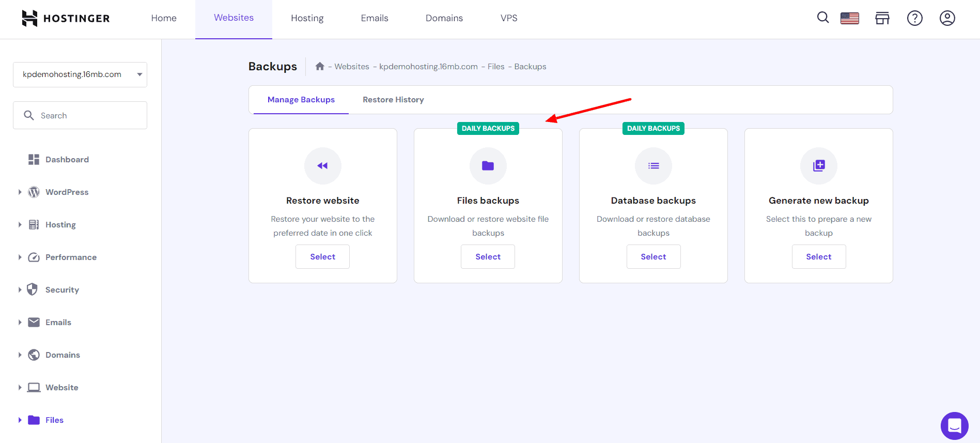Expand the Performance sidebar section
Screen dimensions: 980x443
coord(20,257)
